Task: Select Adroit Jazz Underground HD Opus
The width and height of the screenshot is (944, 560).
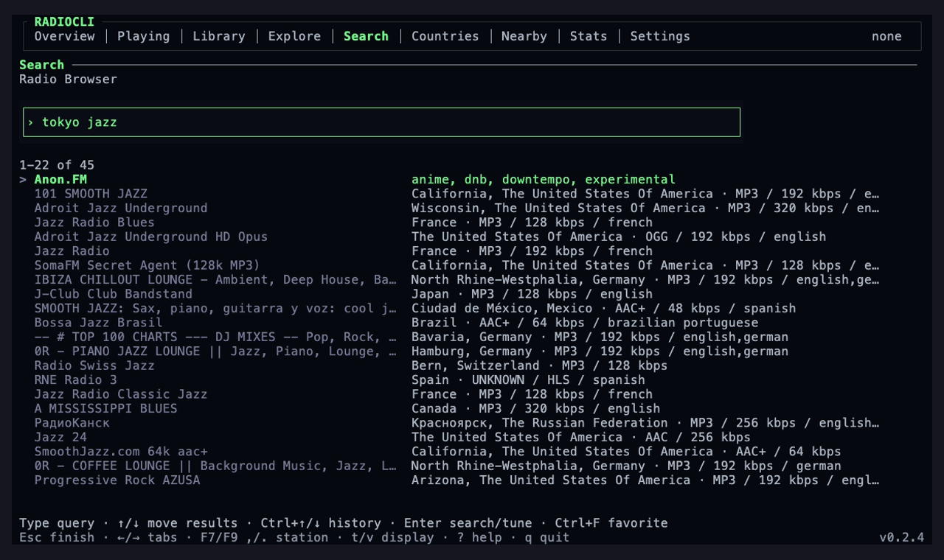Action: click(151, 237)
